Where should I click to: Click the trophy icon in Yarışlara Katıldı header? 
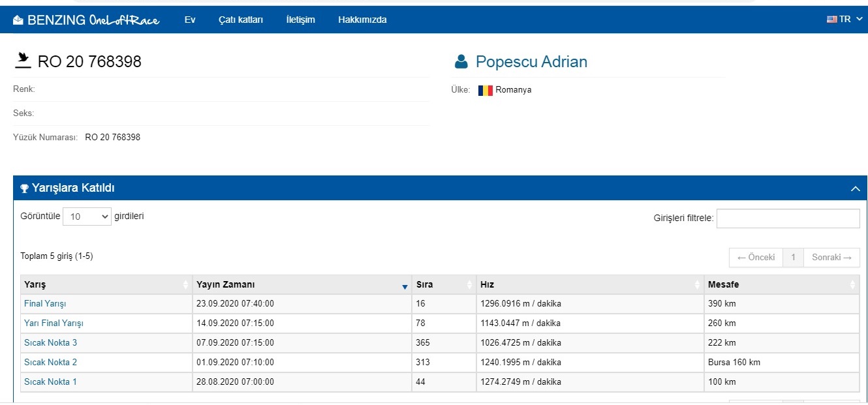click(25, 188)
